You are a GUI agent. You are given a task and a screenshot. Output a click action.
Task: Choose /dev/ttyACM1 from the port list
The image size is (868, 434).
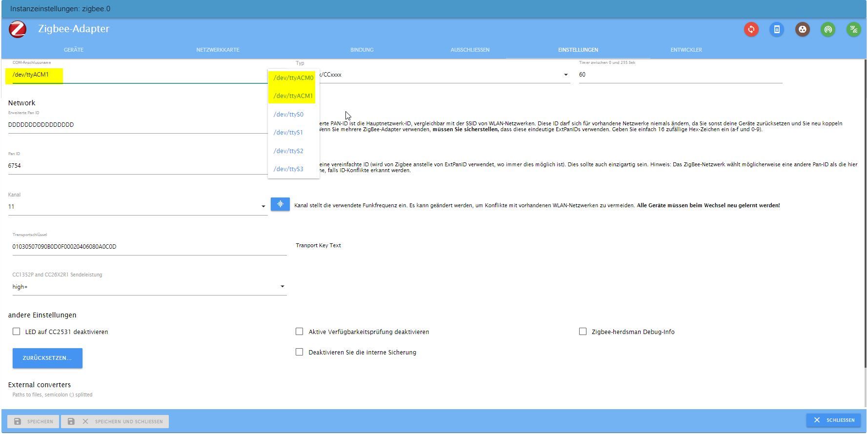[293, 96]
